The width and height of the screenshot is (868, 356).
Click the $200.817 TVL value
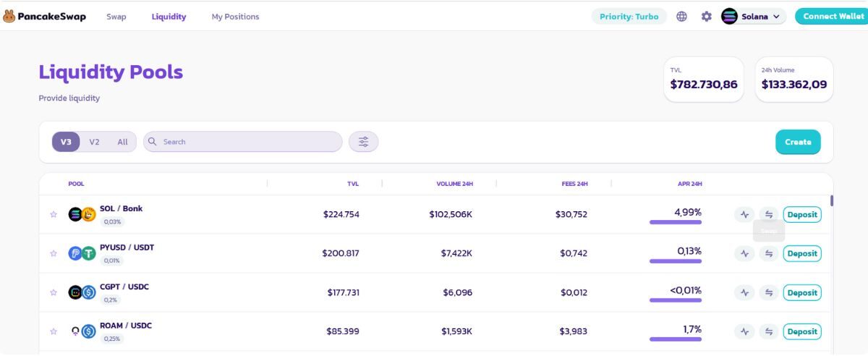[341, 253]
